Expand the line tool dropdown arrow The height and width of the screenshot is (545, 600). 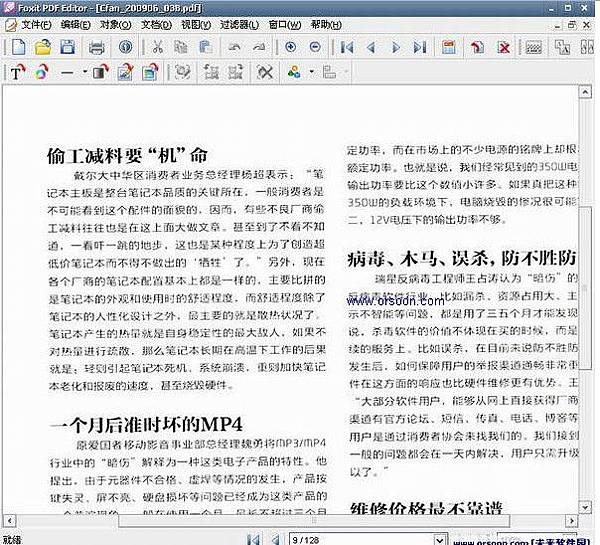[x=85, y=72]
